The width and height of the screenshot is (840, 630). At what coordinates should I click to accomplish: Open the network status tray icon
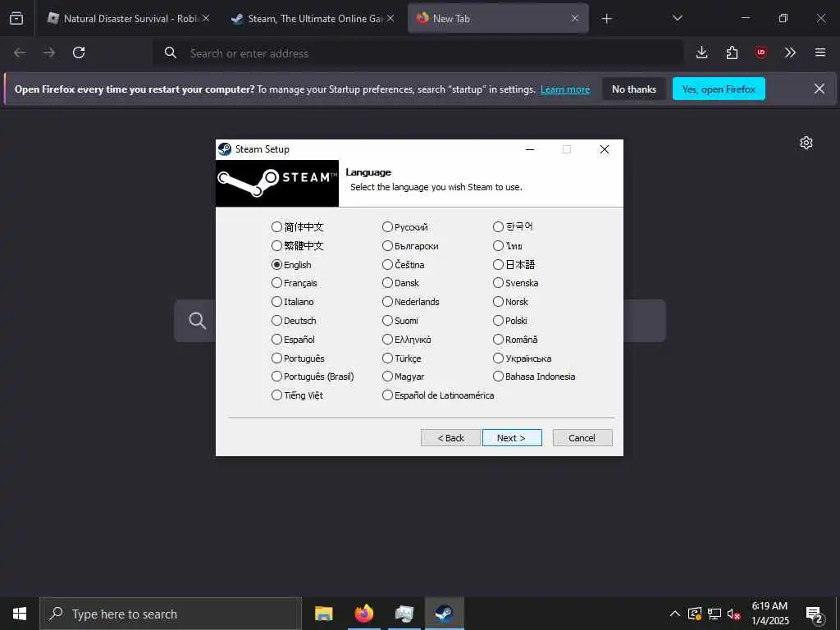714,614
